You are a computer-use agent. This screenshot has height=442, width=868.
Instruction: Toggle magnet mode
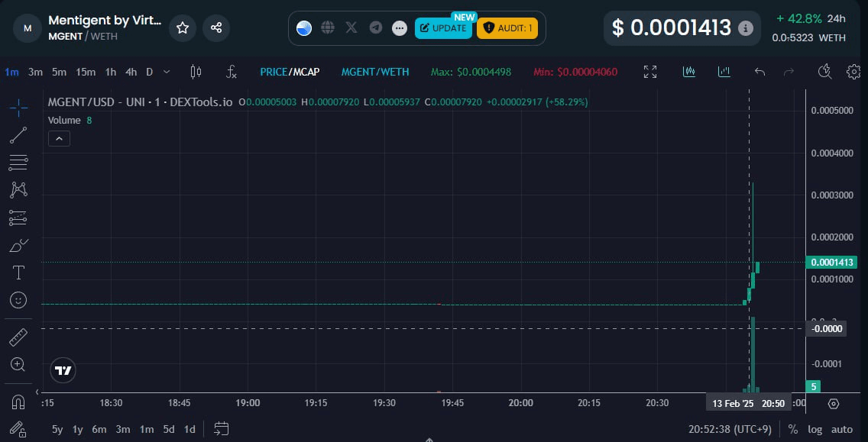pos(18,402)
